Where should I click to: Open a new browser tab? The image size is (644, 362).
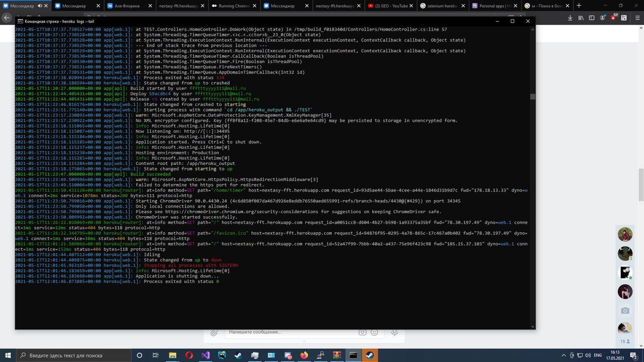pos(579,6)
